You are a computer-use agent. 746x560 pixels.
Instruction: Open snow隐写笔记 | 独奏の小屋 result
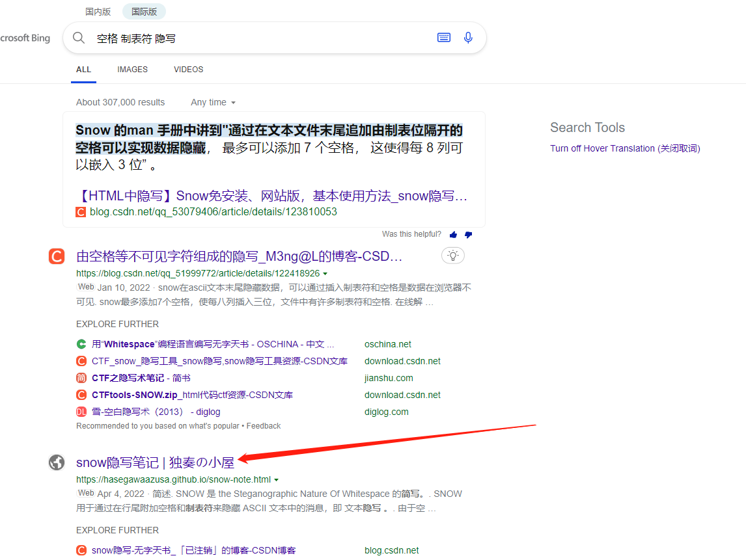[x=155, y=462]
